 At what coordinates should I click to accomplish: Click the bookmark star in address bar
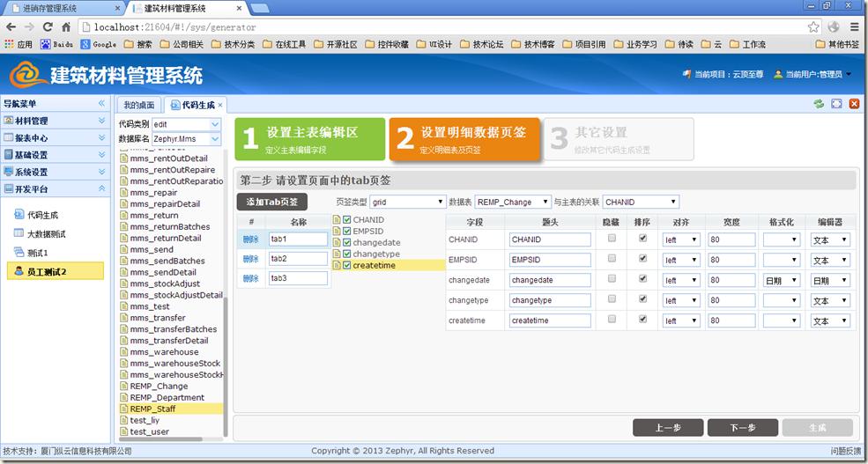813,27
